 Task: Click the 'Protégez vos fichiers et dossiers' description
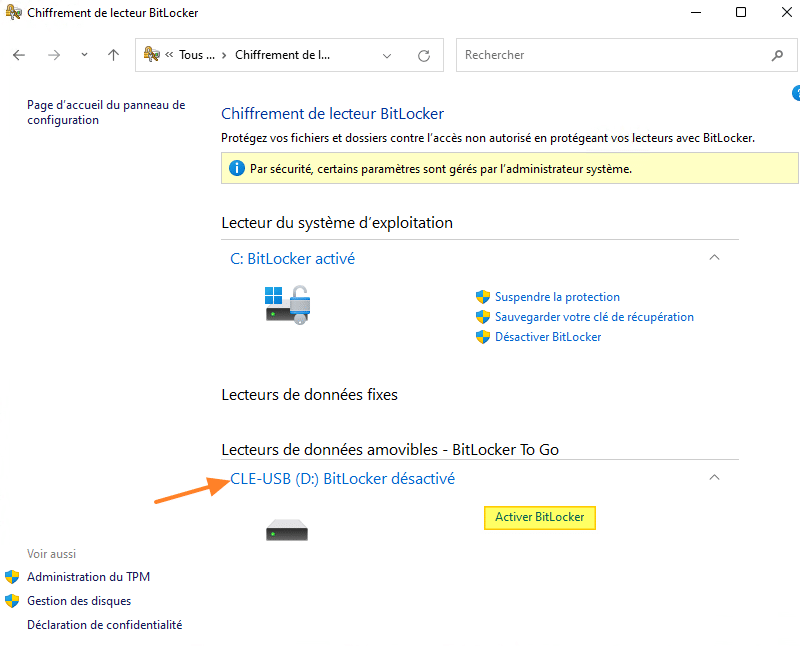[488, 138]
